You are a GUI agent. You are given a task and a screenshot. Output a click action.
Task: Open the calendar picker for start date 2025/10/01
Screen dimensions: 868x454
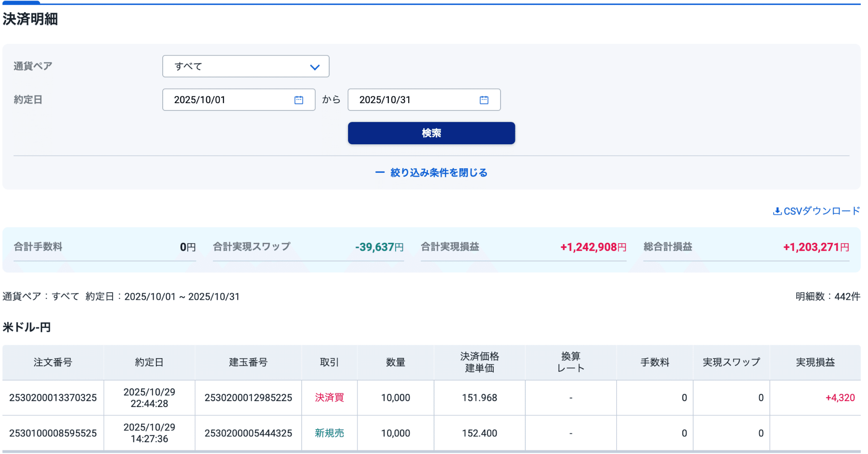tap(298, 99)
